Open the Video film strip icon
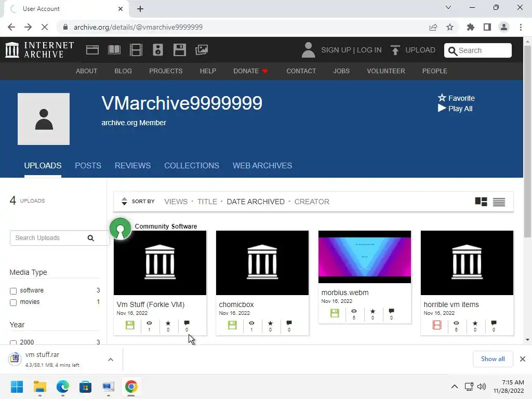 [x=136, y=50]
